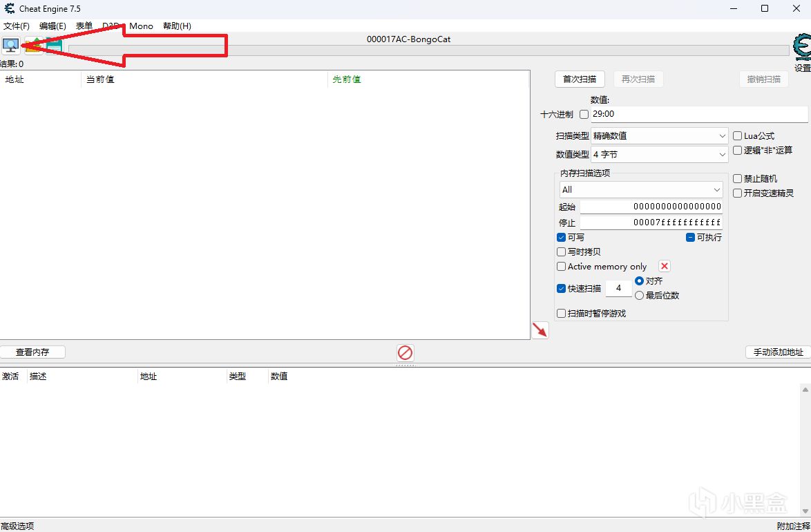Open the process list computer icon
811x532 pixels.
click(x=10, y=46)
